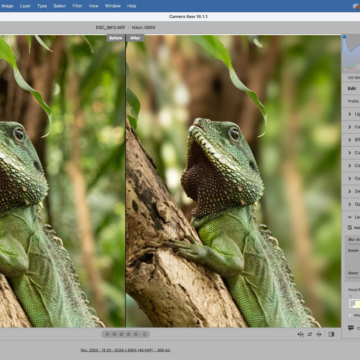The image size is (360, 360).
Task: Set rating to three stars
Action: point(121,334)
